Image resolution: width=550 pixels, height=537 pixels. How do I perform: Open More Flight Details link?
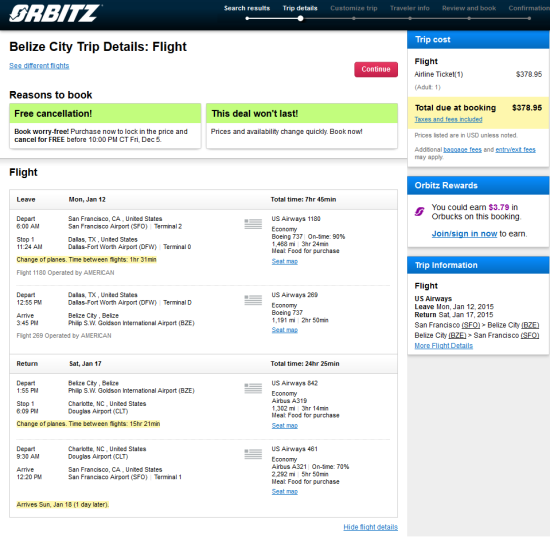point(443,345)
